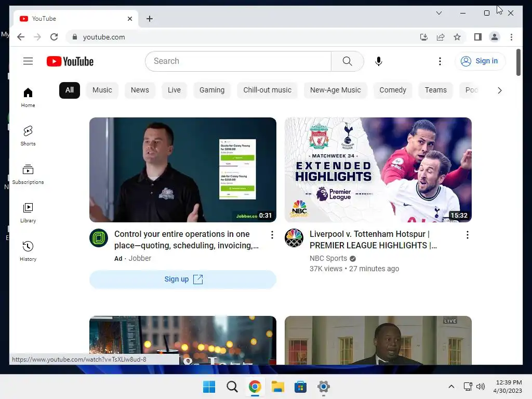
Task: Click the NBC Sports channel avatar
Action: click(294, 238)
